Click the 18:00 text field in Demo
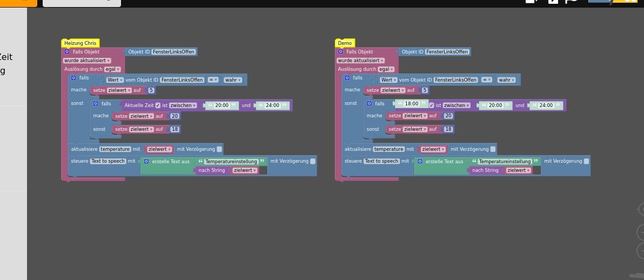The image size is (644, 280). click(412, 104)
